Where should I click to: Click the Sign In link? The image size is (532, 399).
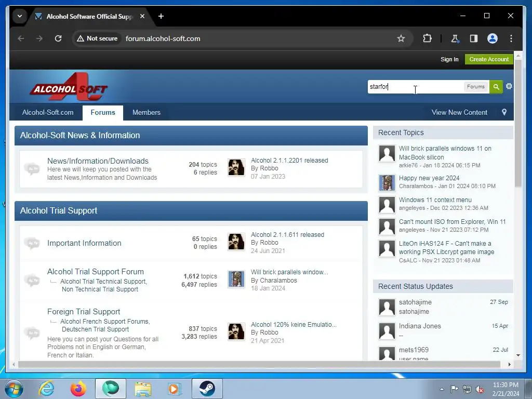click(449, 59)
